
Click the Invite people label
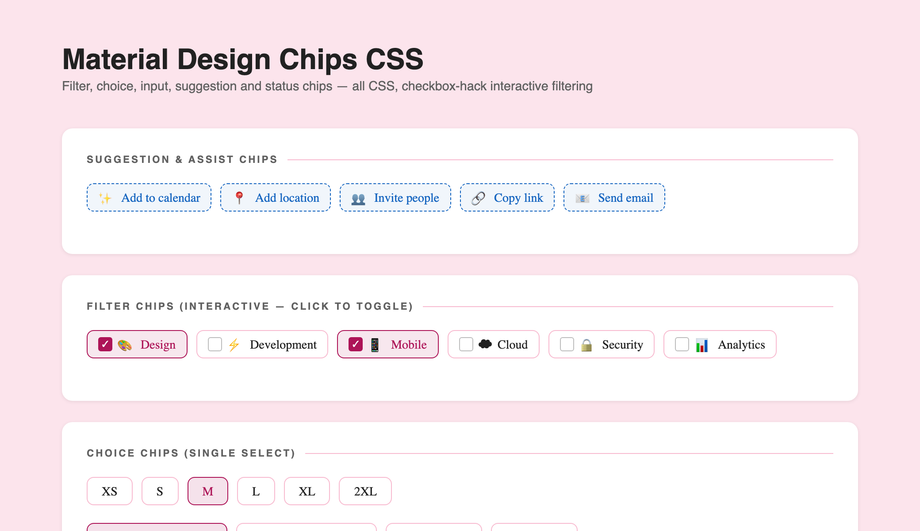pyautogui.click(x=407, y=198)
